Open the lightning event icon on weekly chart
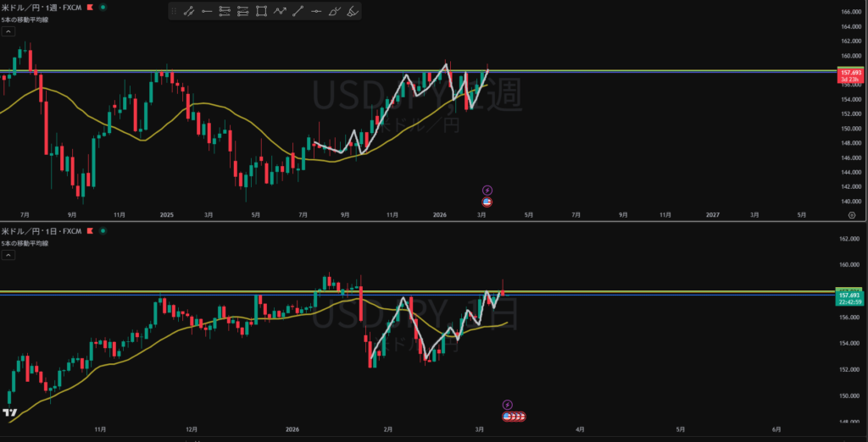868x442 pixels. (487, 191)
